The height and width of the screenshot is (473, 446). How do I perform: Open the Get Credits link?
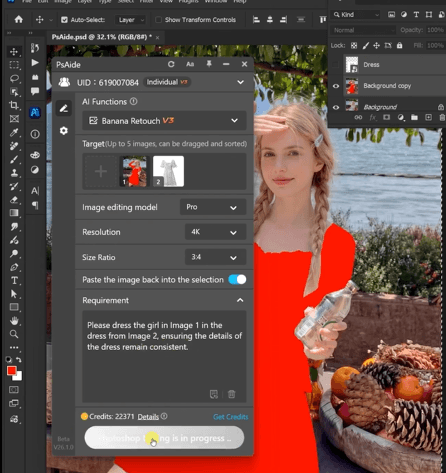(230, 417)
